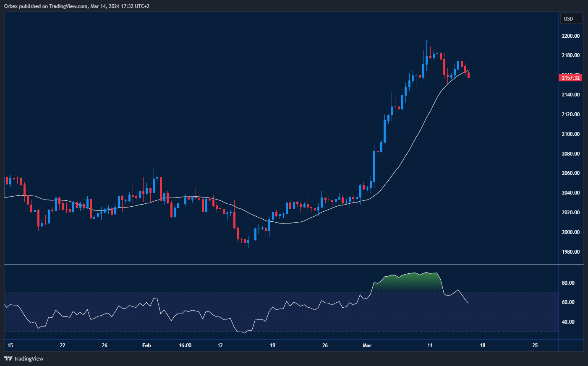Click the 25 date label on time axis
Viewport: 588px width, 366px height.
click(535, 345)
